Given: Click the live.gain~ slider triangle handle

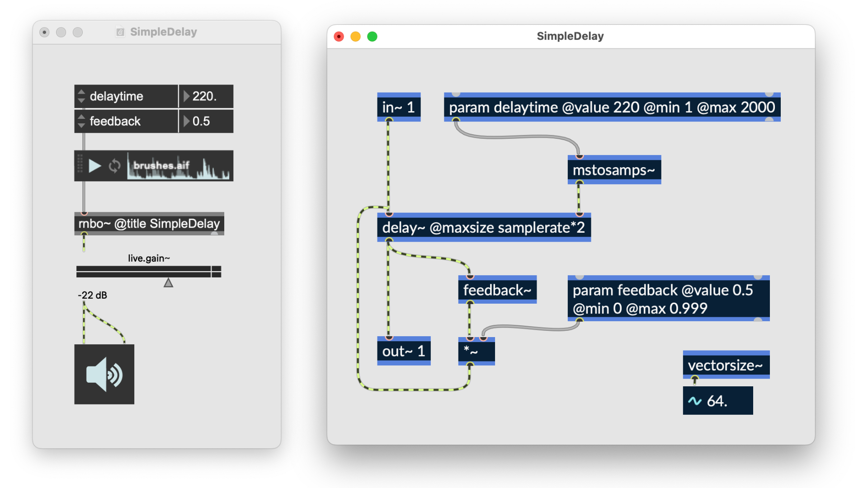Looking at the screenshot, I should click(x=168, y=283).
